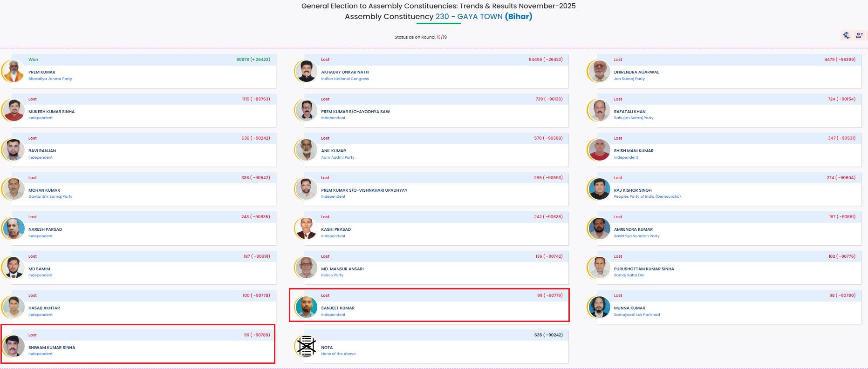Click the Rafatali Khan candidate name
The image size is (868, 369).
(x=629, y=112)
